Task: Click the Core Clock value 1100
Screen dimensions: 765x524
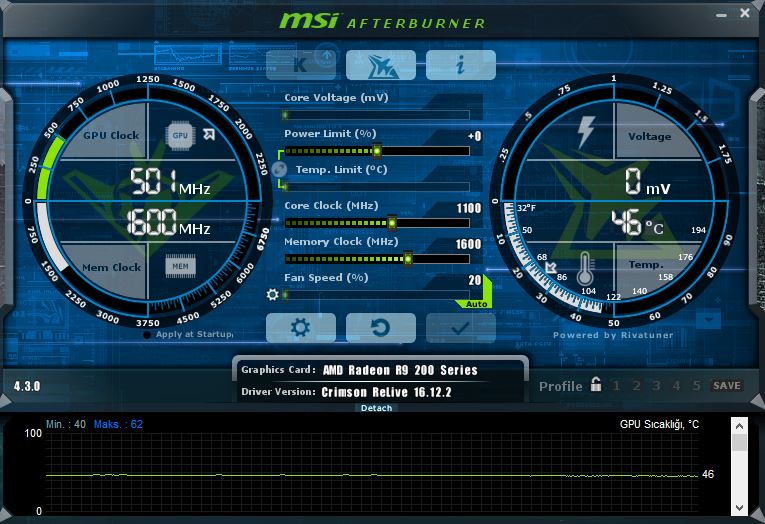Action: click(469, 208)
